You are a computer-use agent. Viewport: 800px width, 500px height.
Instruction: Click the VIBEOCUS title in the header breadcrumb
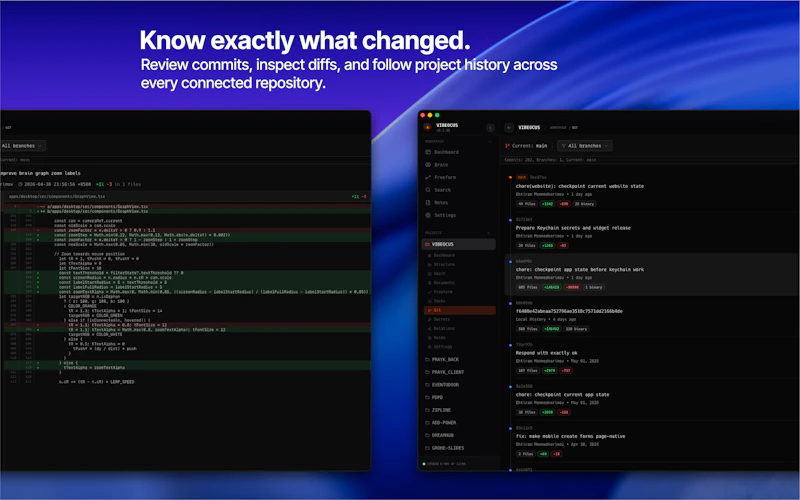point(529,128)
